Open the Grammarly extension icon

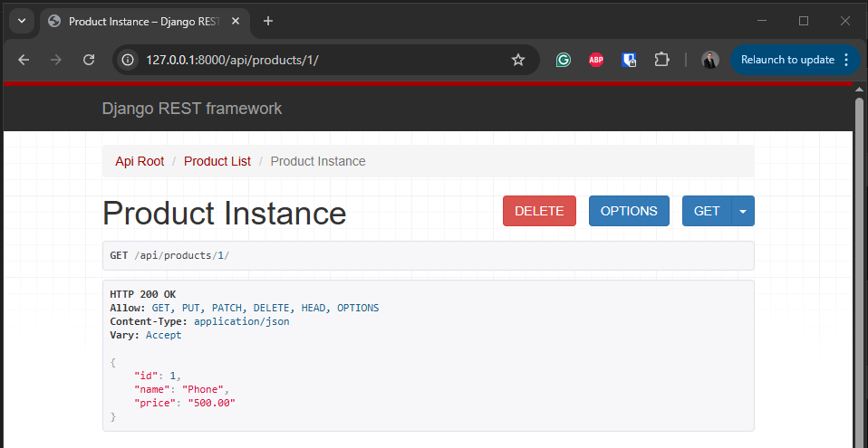(x=564, y=60)
